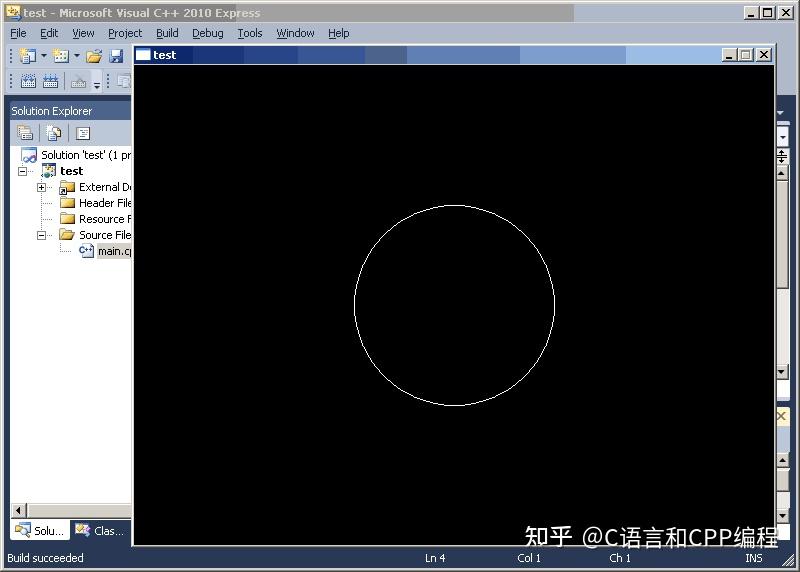
Task: Click the test window title bar icon
Action: click(x=143, y=55)
